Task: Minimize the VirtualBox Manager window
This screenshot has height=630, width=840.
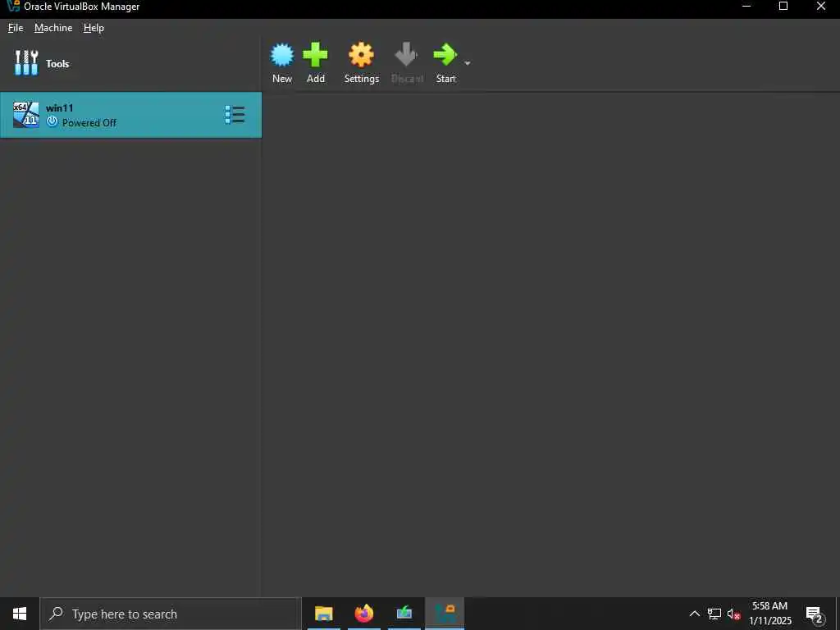Action: click(x=746, y=7)
